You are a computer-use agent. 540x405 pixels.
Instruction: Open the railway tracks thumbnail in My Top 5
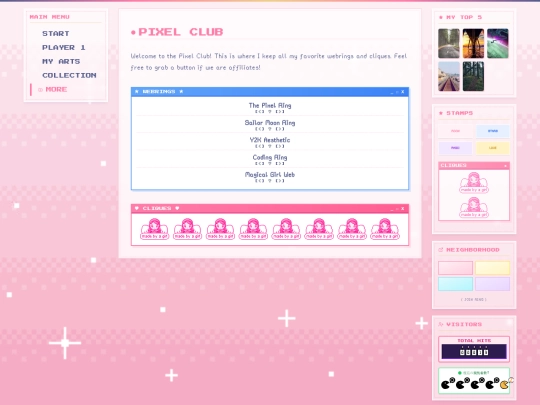449,76
